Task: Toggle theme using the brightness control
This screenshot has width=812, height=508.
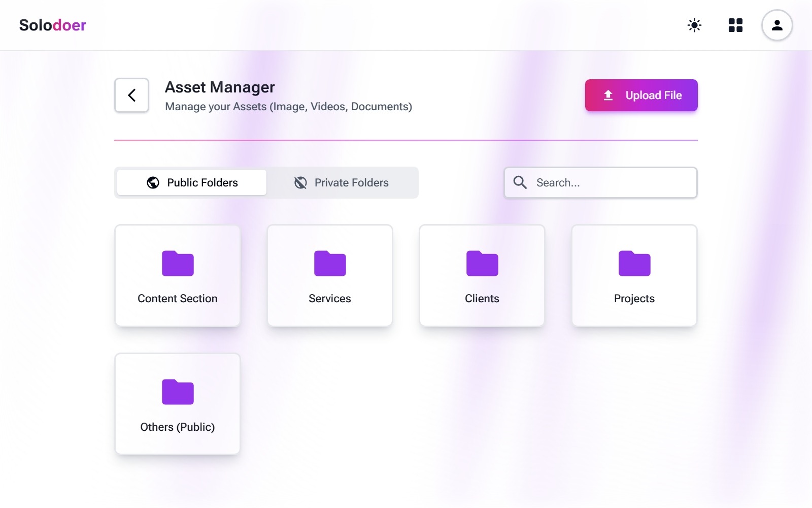Action: pos(694,25)
